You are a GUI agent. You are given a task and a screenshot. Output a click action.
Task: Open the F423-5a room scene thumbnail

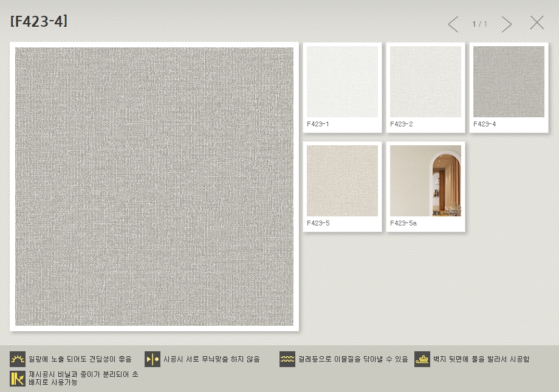425,181
